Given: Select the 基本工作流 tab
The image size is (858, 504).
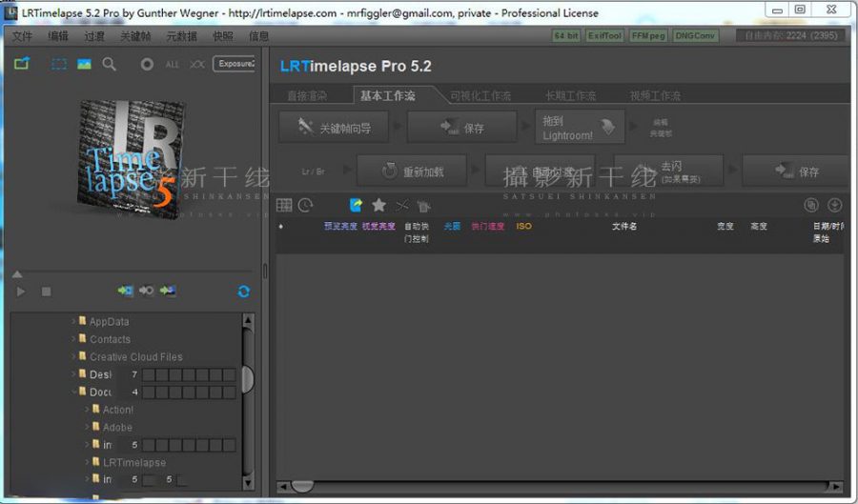Looking at the screenshot, I should click(x=387, y=95).
